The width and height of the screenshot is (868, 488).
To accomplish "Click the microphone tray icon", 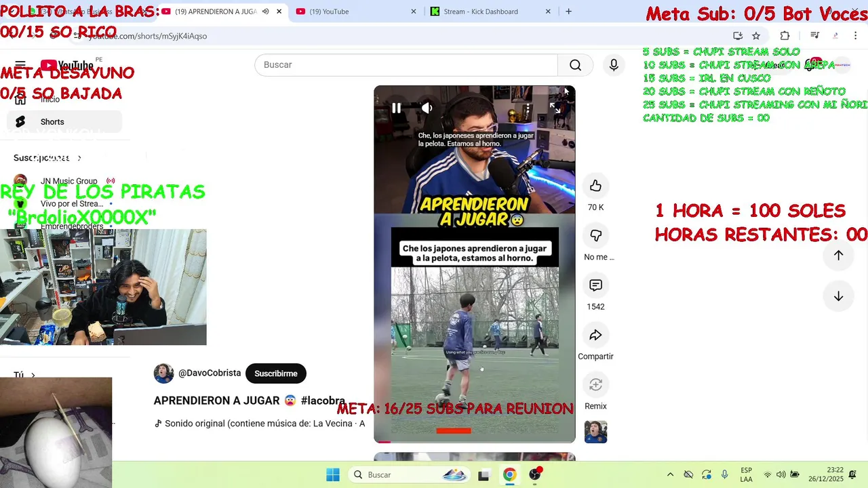I will 724,474.
